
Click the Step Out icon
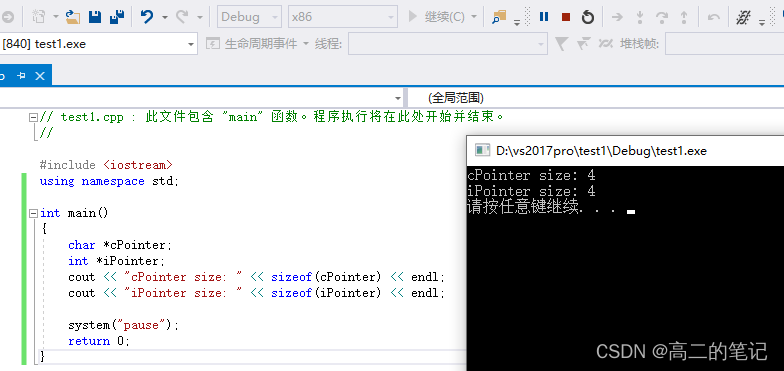tap(684, 17)
